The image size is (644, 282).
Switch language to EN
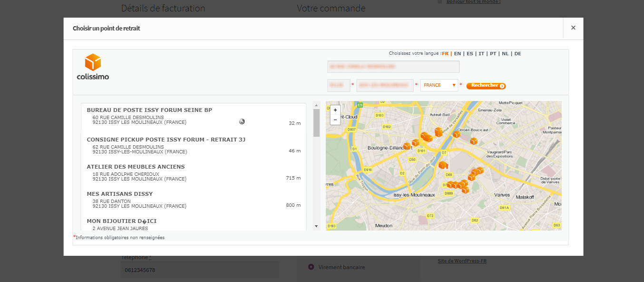[x=457, y=54]
